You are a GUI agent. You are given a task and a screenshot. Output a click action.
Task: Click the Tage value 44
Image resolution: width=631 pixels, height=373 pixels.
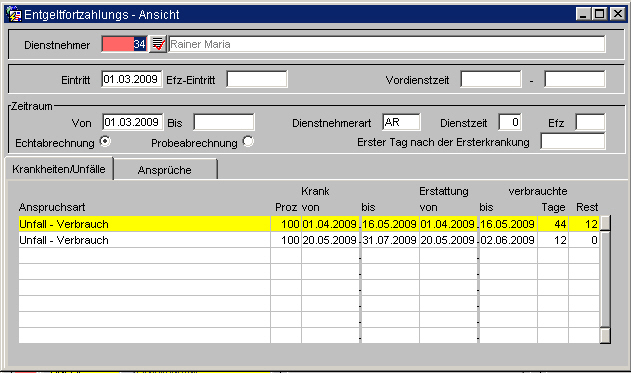(x=553, y=224)
